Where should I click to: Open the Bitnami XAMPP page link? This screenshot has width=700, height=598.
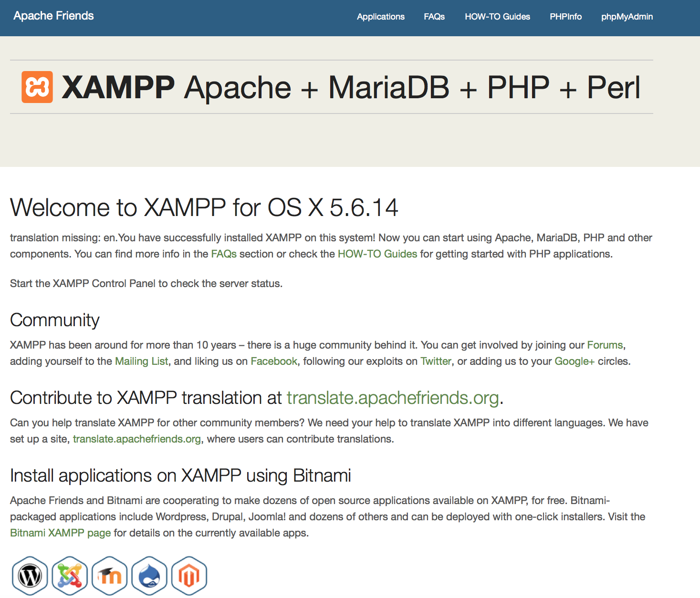tap(60, 533)
